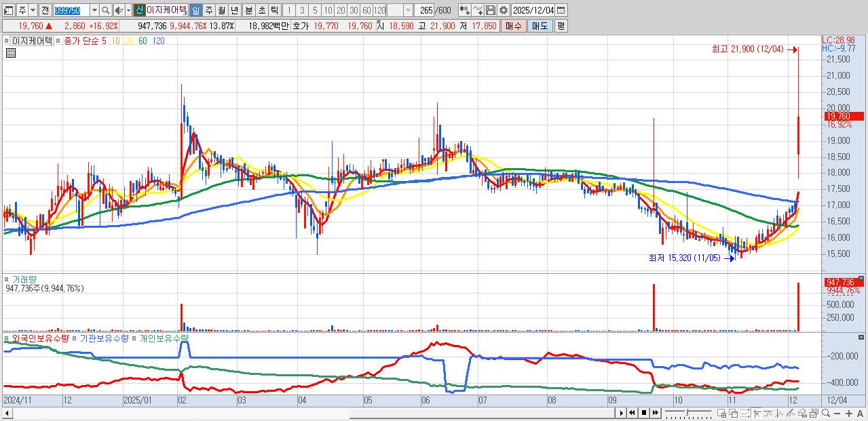Click the stop replay button

[644, 412]
